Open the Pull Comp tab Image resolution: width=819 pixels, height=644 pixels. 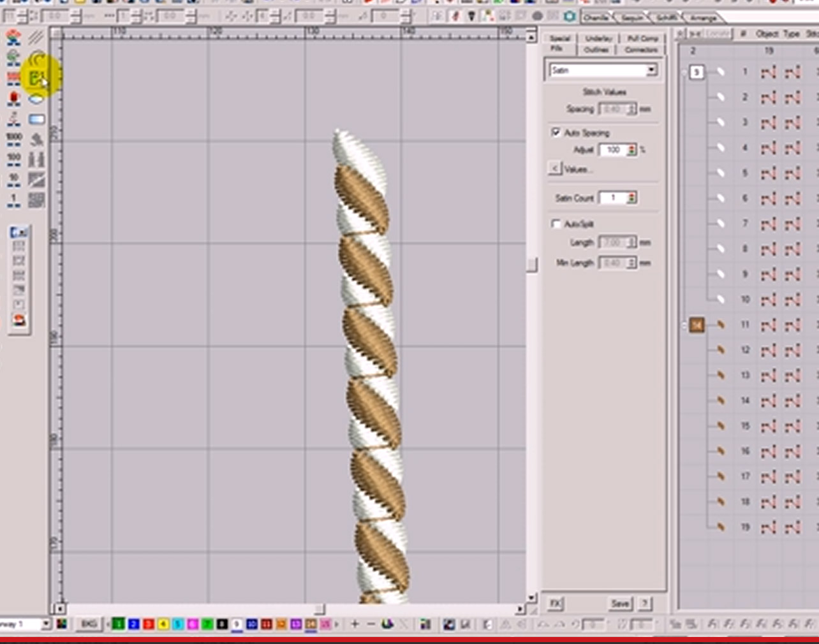[642, 39]
